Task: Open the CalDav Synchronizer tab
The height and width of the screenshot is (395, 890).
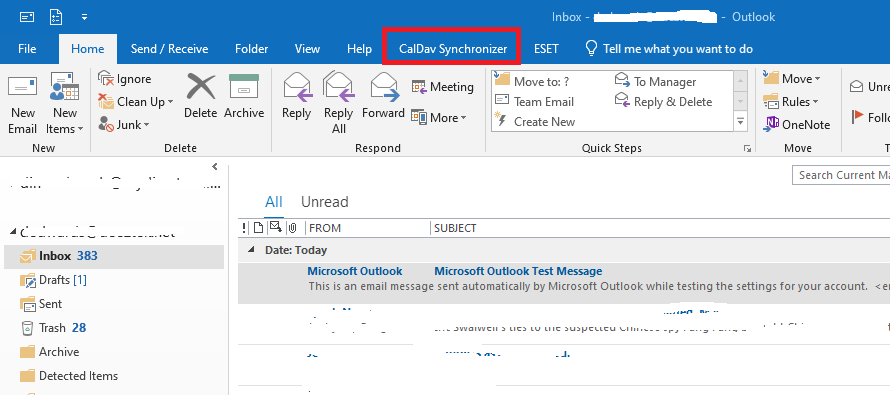Action: click(x=452, y=49)
